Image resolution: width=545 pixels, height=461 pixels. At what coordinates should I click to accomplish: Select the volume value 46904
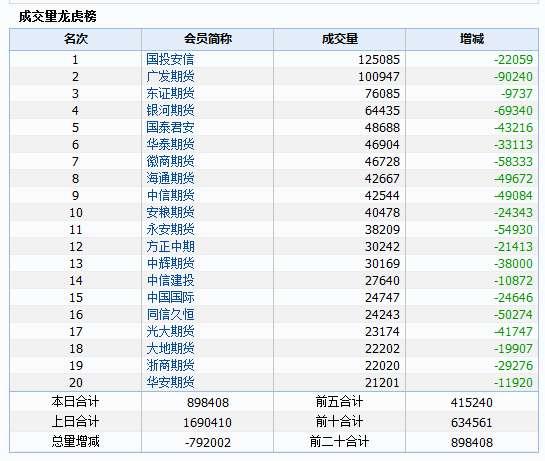point(382,145)
